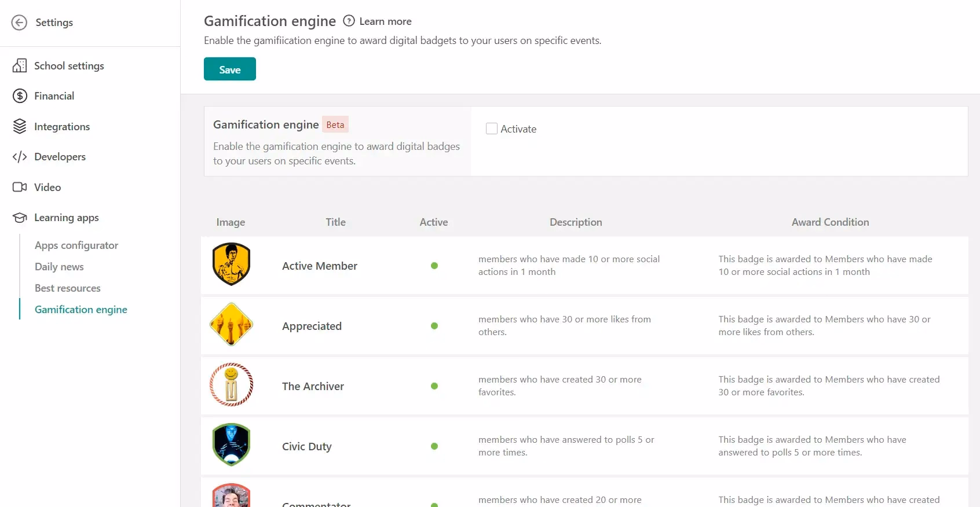The width and height of the screenshot is (980, 507).
Task: Click the Active Member badge image
Action: (x=231, y=264)
